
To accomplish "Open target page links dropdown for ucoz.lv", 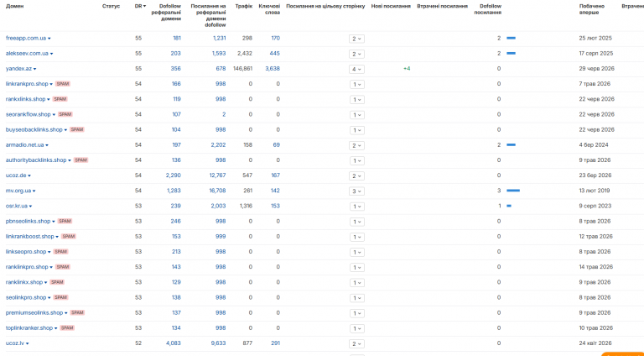I will [x=356, y=343].
